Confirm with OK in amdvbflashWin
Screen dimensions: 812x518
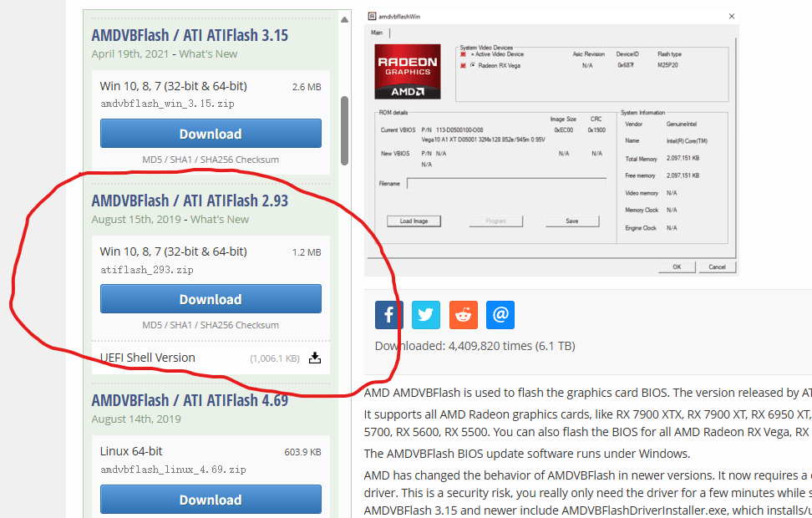pyautogui.click(x=677, y=267)
